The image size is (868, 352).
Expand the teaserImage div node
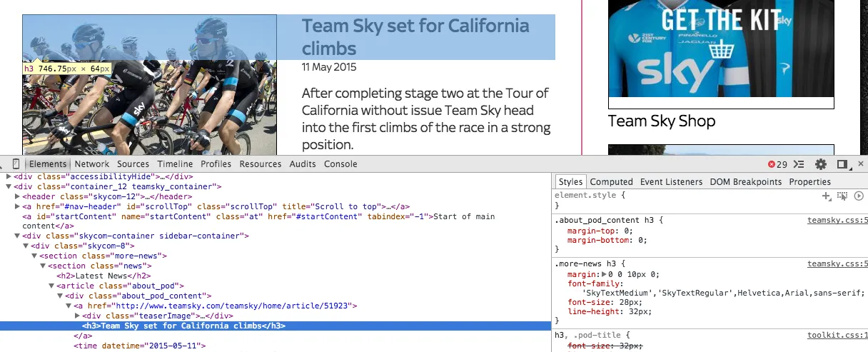click(x=77, y=316)
